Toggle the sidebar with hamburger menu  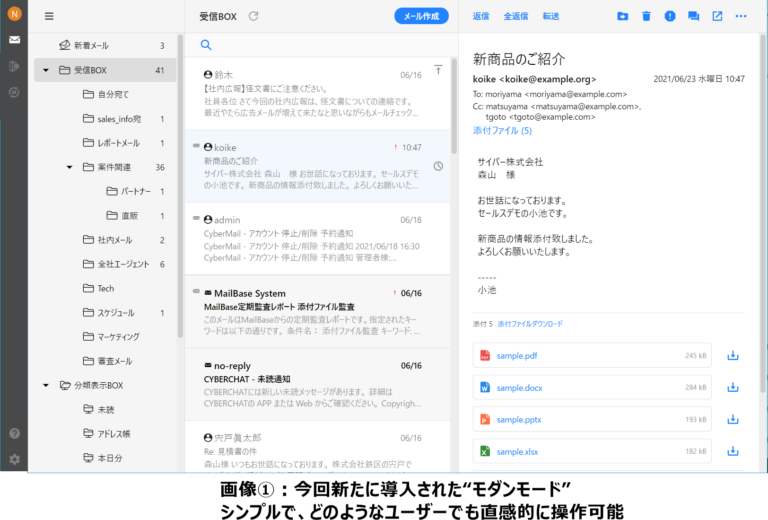49,16
